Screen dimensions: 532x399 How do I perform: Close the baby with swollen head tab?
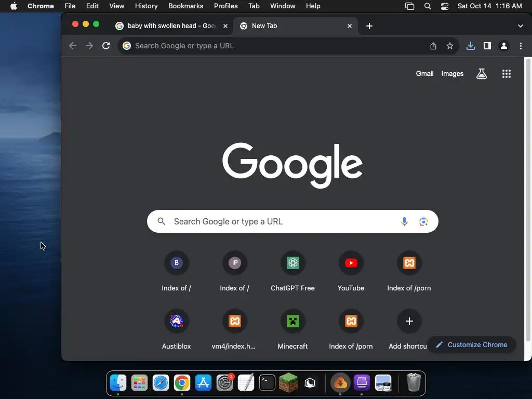(225, 26)
